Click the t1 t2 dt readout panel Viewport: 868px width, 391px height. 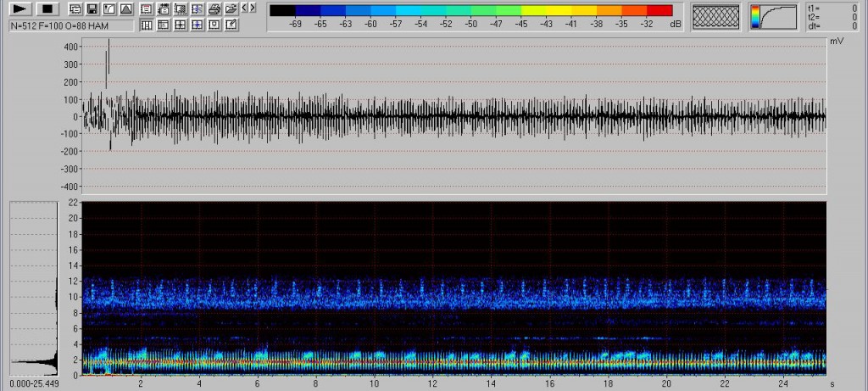834,17
